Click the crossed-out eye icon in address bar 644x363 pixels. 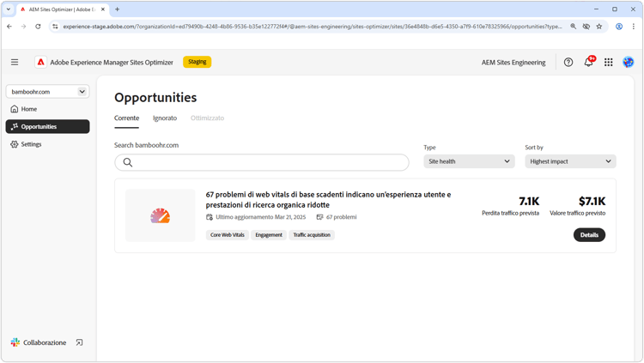tap(586, 27)
